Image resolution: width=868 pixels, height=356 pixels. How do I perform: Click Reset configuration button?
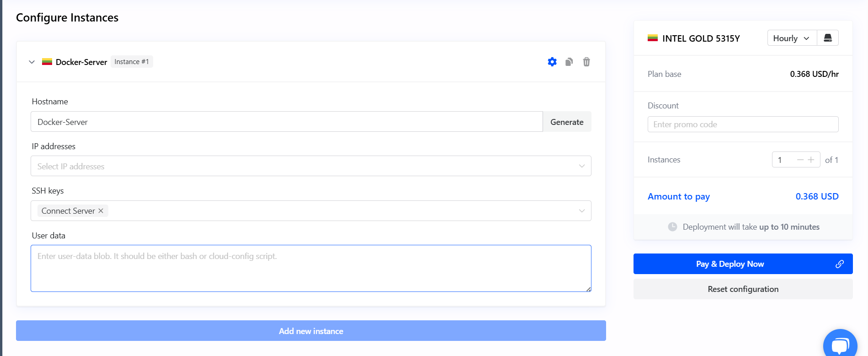point(743,289)
